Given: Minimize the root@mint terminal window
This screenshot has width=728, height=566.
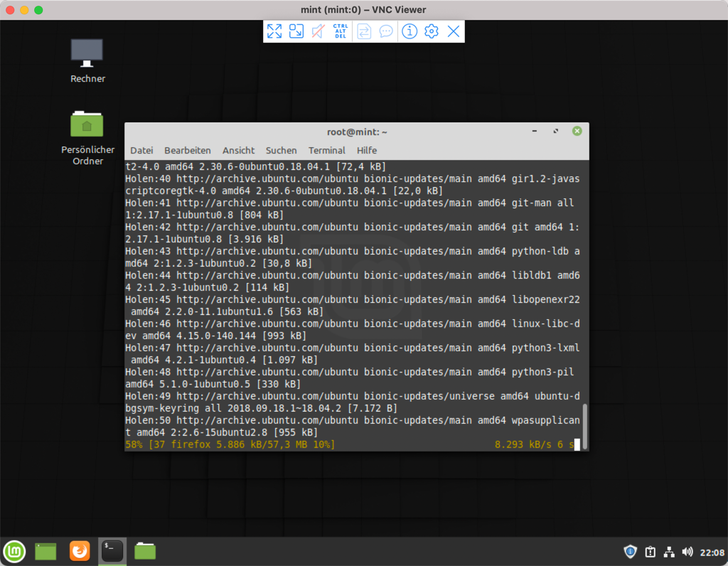Looking at the screenshot, I should pos(535,132).
